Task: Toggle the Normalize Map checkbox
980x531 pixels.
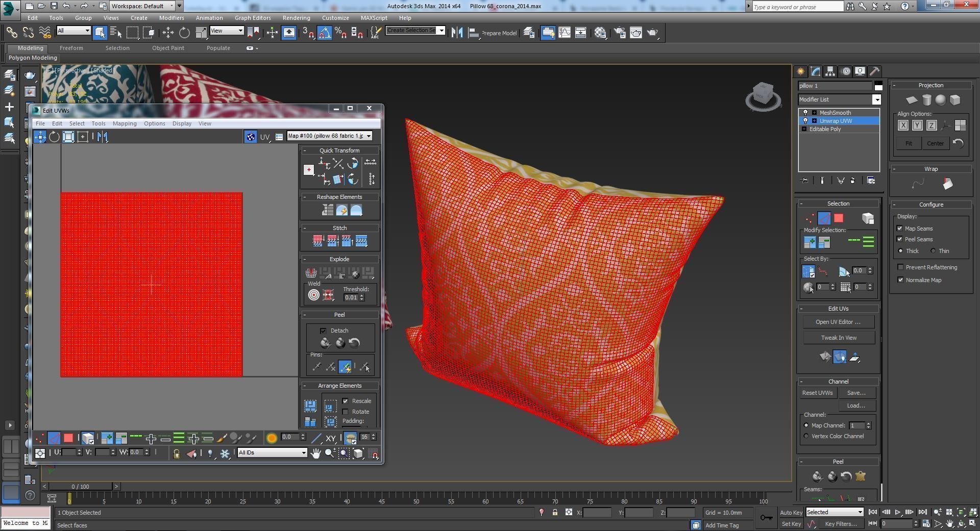Action: 901,280
